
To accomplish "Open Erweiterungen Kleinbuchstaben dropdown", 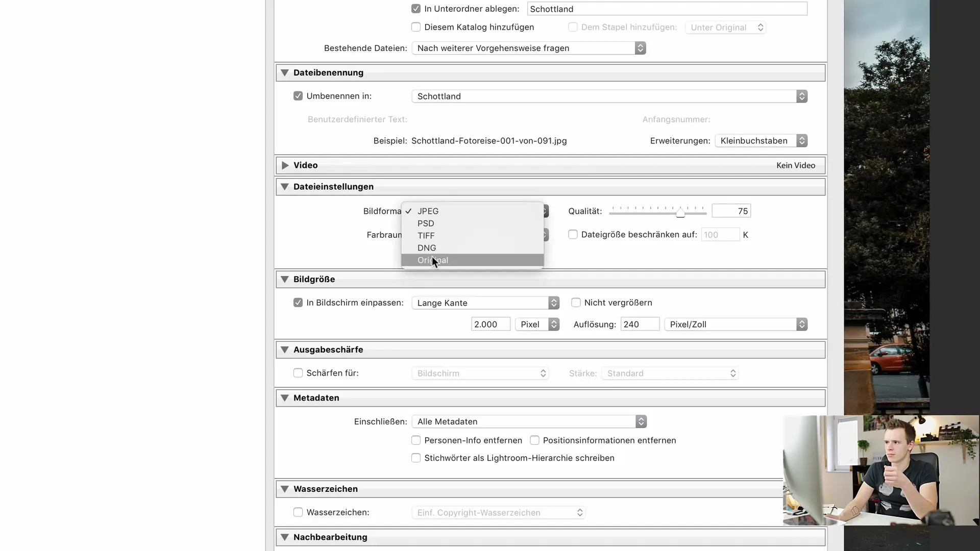I will 761,141.
